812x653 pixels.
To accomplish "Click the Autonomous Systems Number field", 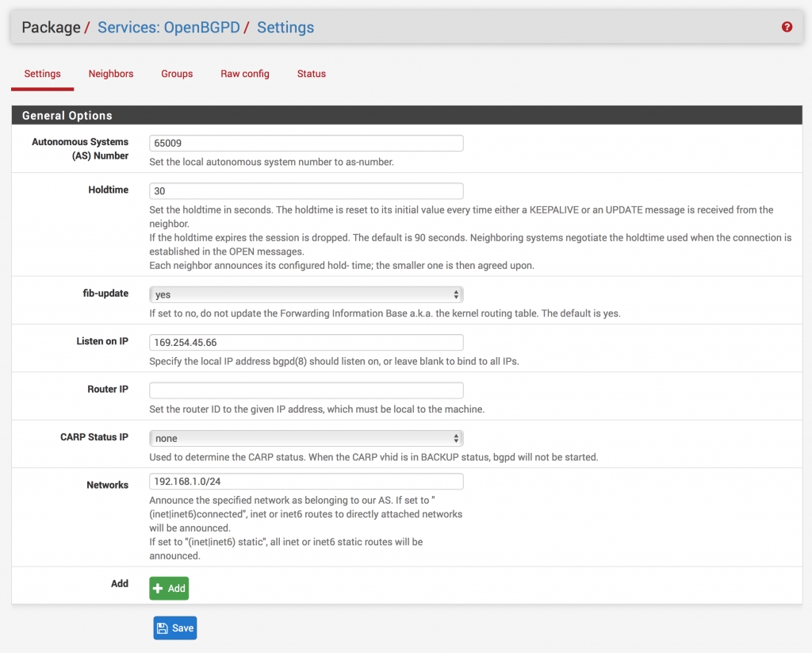I will [306, 143].
